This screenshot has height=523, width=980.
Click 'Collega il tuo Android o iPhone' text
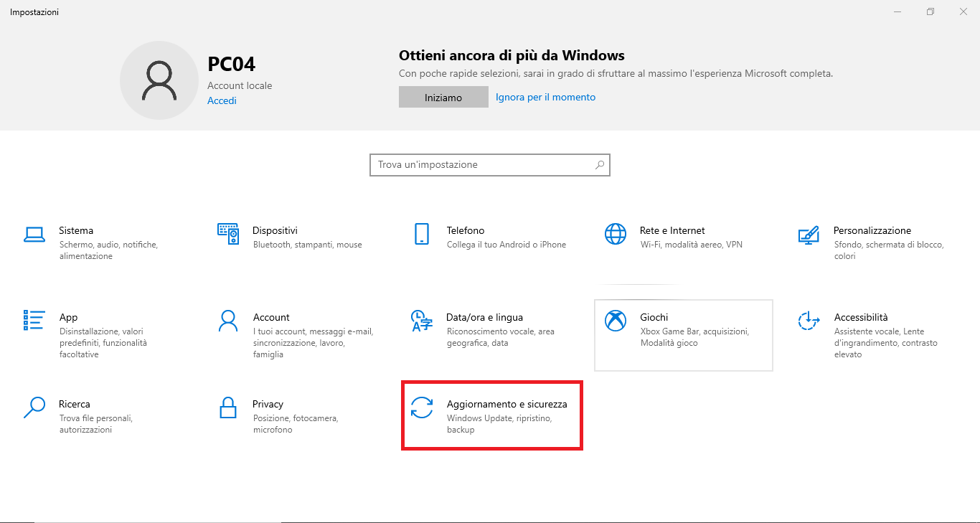pyautogui.click(x=507, y=245)
